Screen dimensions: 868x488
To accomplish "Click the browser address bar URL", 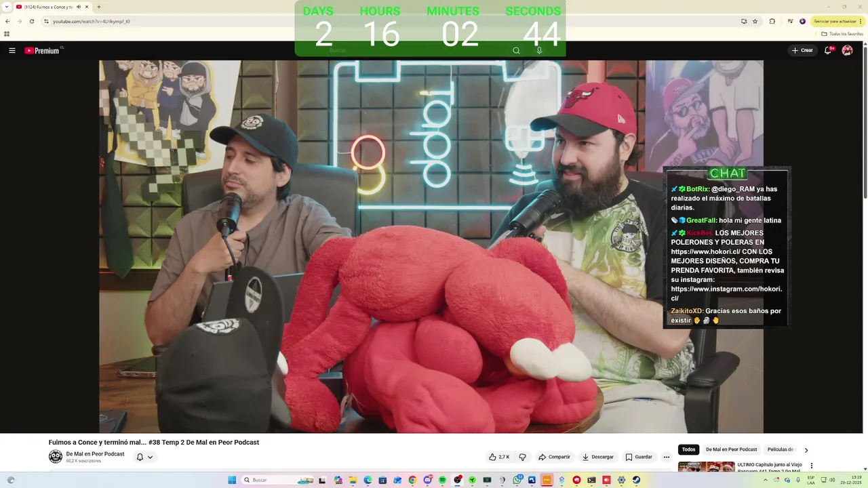I will click(x=92, y=21).
